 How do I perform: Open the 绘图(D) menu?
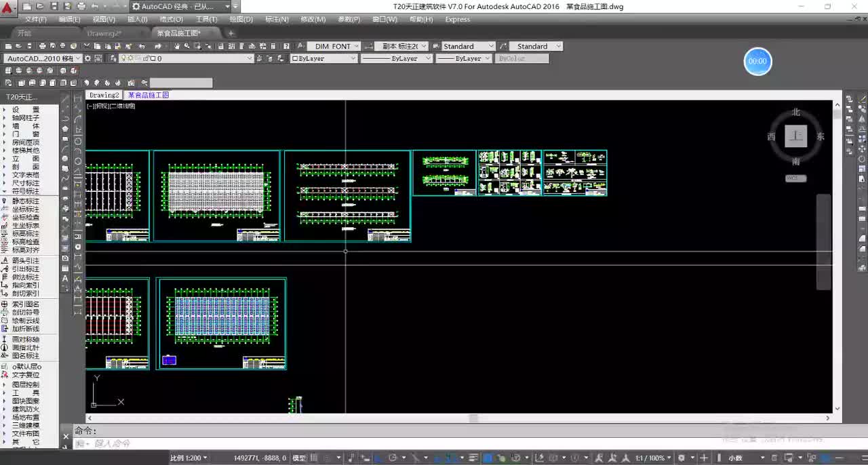click(241, 19)
